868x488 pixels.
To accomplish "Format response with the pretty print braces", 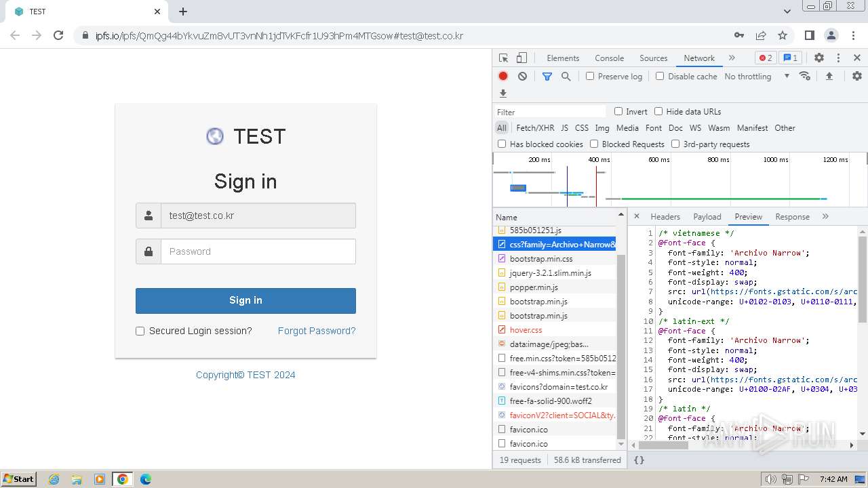I will coord(639,460).
